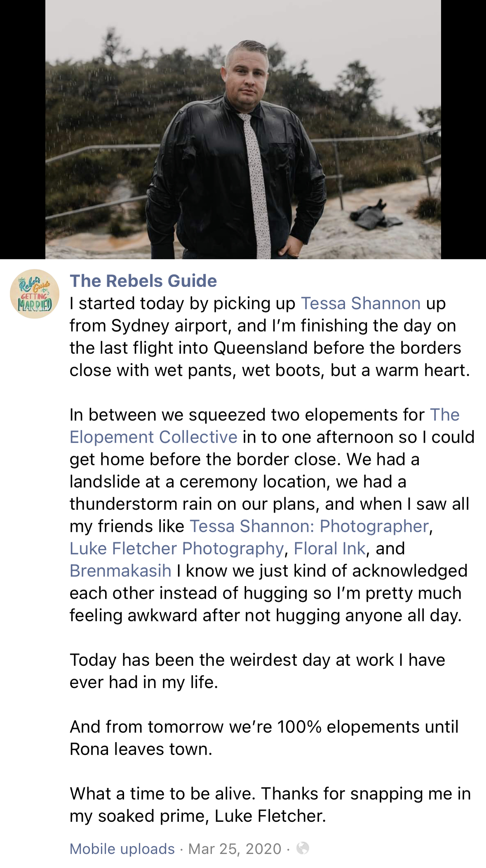Image resolution: width=486 pixels, height=868 pixels.
Task: Open Tessa Shannon: Photographer page link
Action: (309, 526)
